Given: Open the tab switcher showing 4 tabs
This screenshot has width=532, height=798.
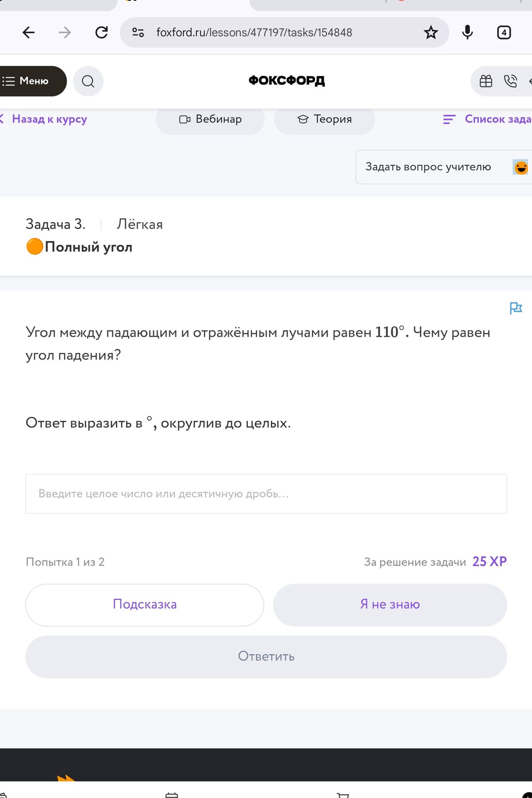Looking at the screenshot, I should click(504, 32).
